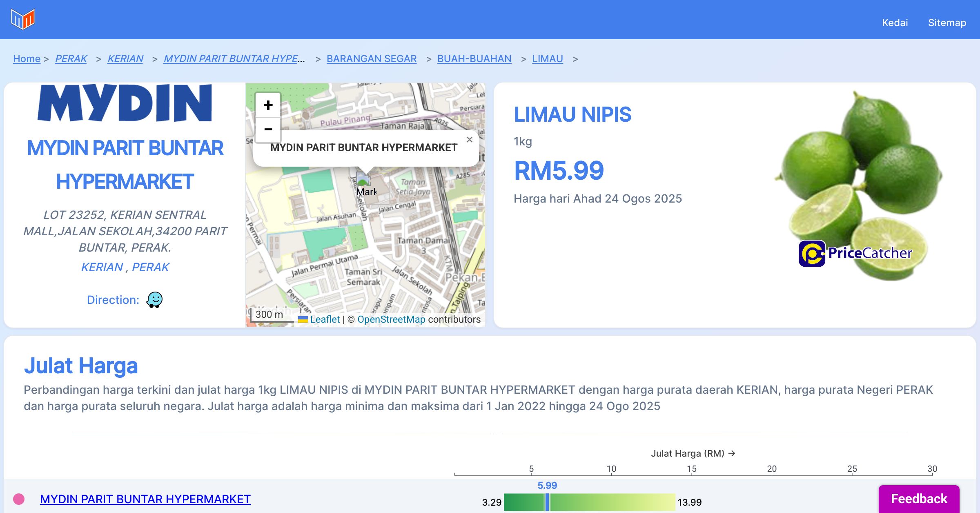Click the RM5.99 price text
The image size is (980, 513).
click(559, 171)
